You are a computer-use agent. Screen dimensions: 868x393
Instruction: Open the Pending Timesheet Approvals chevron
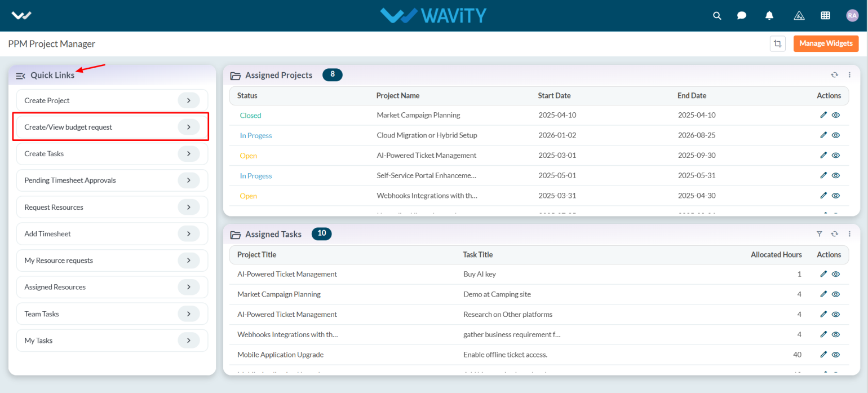189,180
